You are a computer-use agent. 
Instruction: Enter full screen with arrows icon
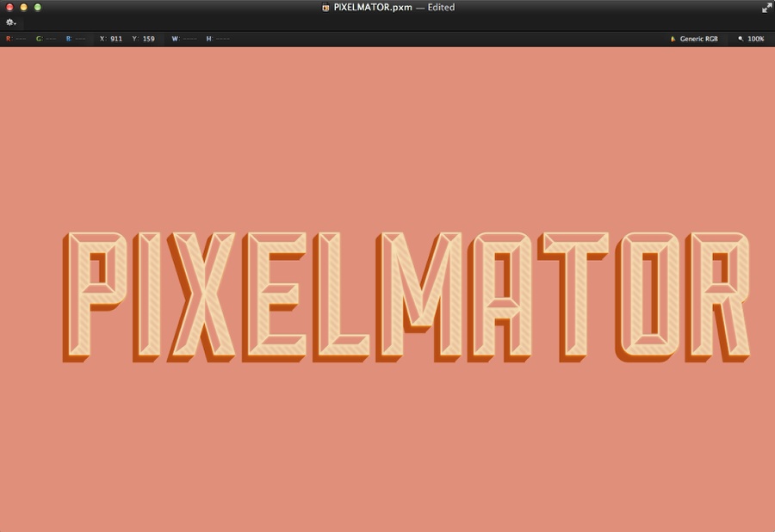[x=766, y=8]
